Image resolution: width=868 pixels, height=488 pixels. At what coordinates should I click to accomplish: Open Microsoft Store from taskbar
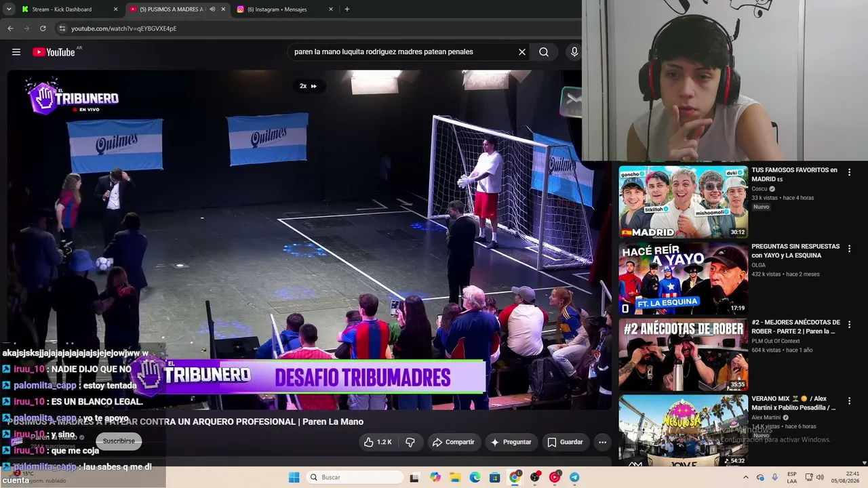(495, 477)
